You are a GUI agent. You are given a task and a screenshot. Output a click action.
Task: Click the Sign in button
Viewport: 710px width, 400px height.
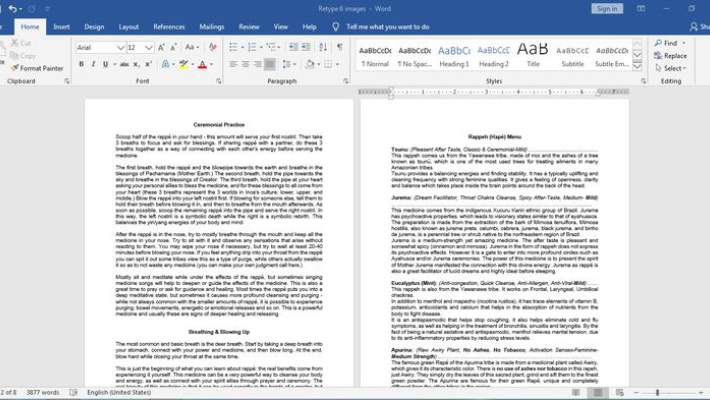606,8
